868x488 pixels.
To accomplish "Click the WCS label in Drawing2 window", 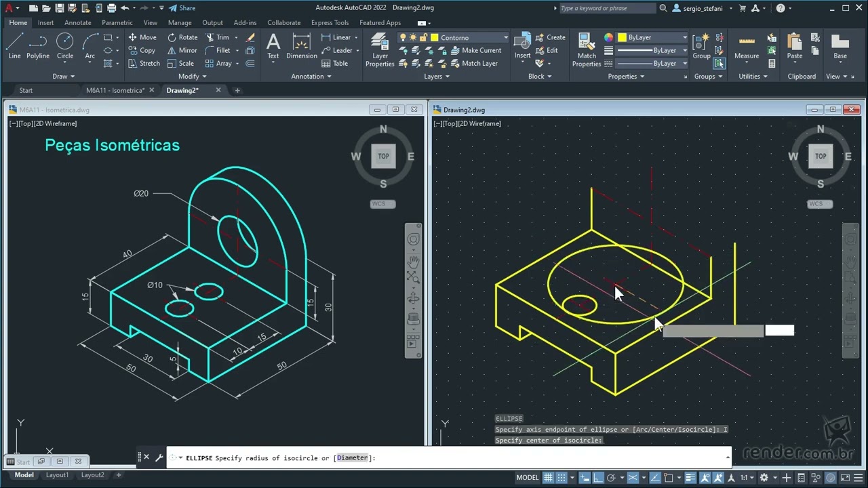I will tap(820, 204).
